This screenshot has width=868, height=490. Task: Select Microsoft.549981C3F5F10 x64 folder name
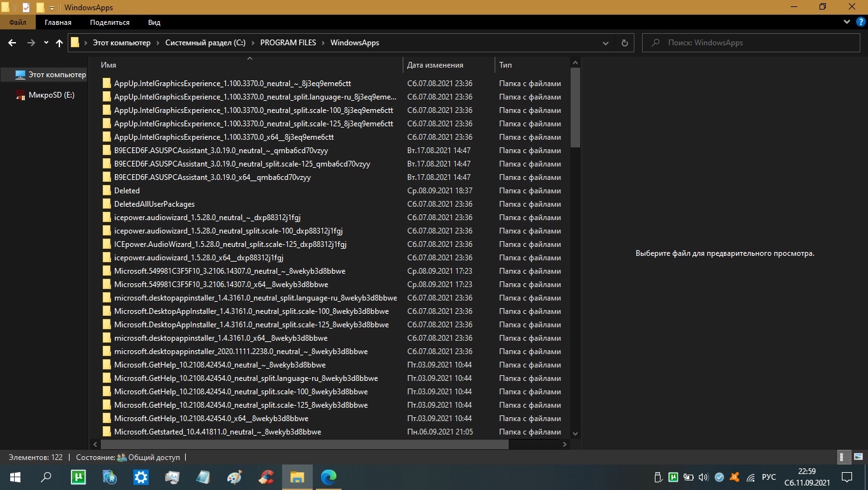pyautogui.click(x=221, y=285)
